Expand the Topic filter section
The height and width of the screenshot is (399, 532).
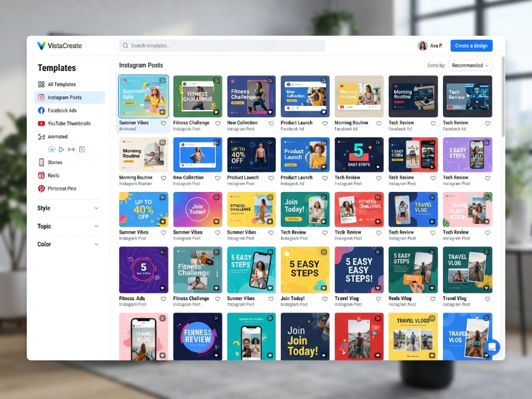click(68, 226)
